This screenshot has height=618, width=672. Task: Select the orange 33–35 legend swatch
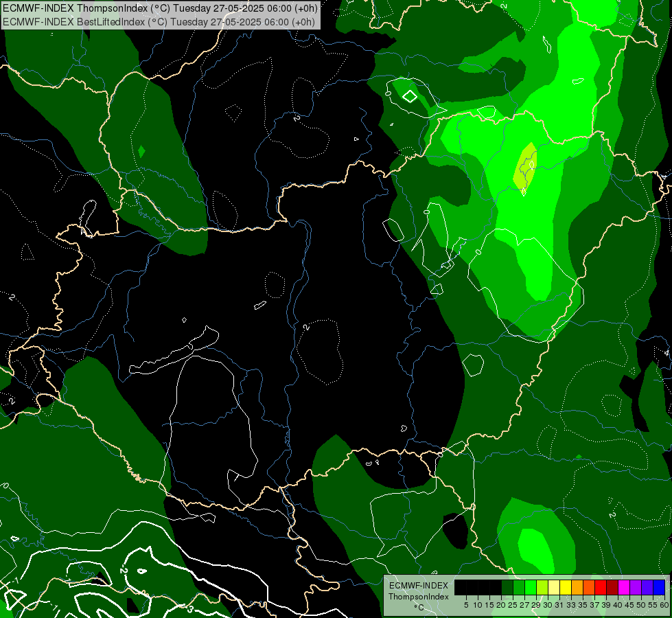coord(577,587)
